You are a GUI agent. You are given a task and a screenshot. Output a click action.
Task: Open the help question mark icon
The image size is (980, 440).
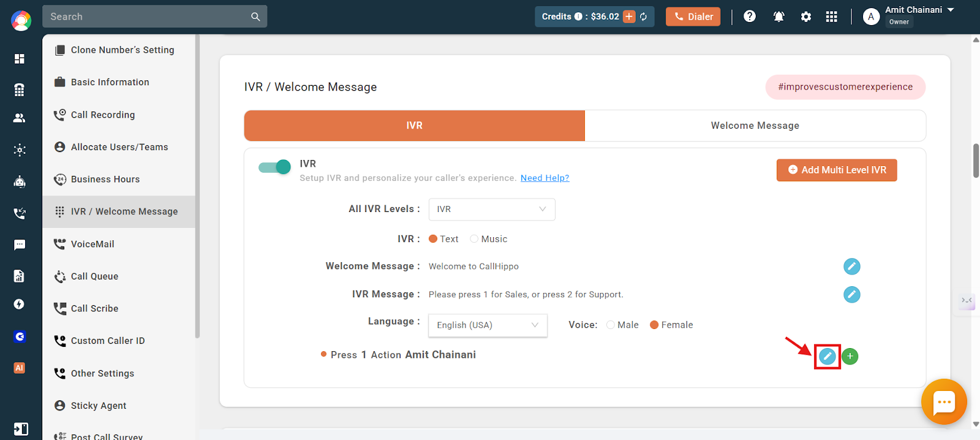pyautogui.click(x=750, y=17)
